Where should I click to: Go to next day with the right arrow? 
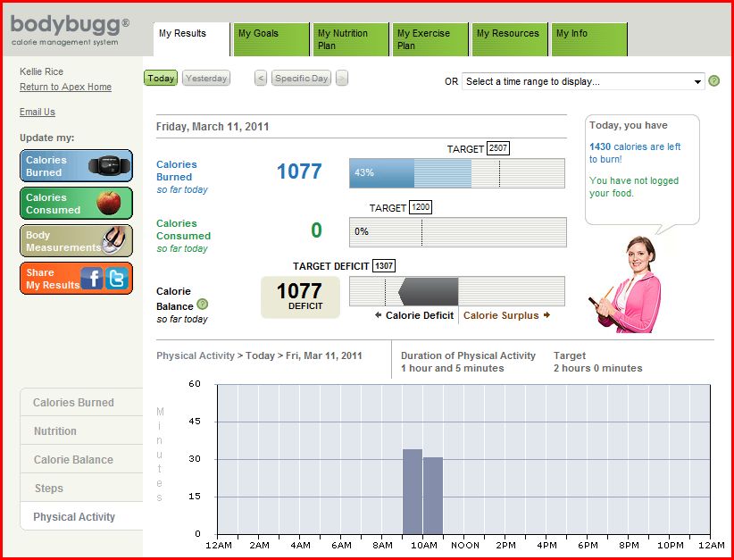[x=342, y=79]
